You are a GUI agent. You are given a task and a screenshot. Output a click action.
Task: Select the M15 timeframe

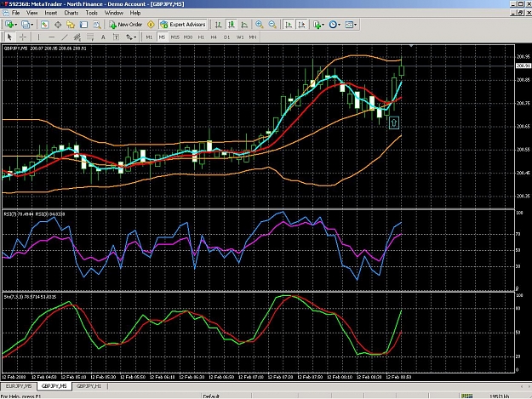coord(174,37)
